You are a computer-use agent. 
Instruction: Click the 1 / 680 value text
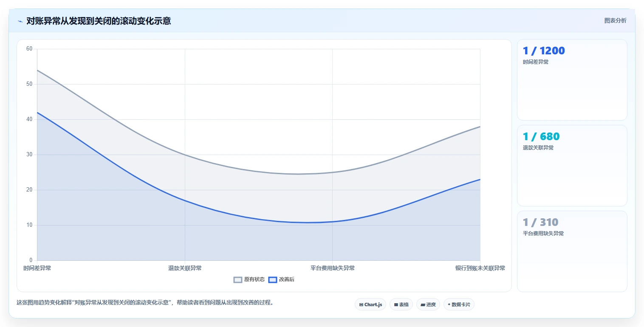[541, 137]
